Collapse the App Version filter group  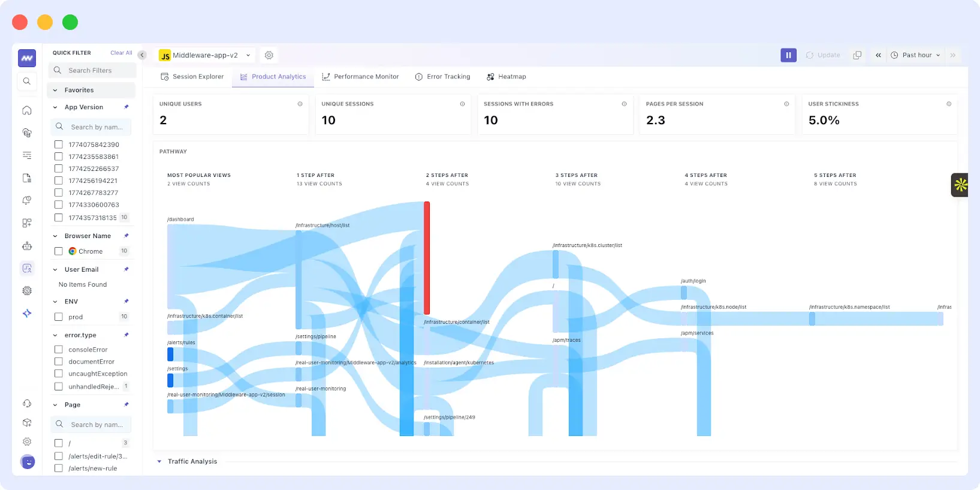55,107
